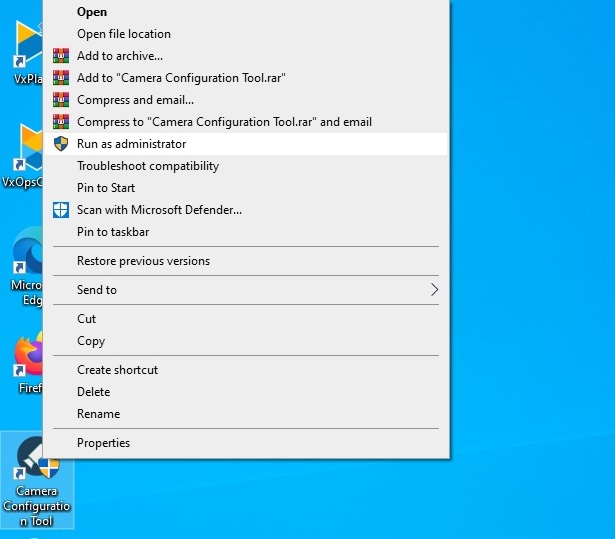The height and width of the screenshot is (539, 615).
Task: Choose Restore previous versions
Action: [143, 261]
